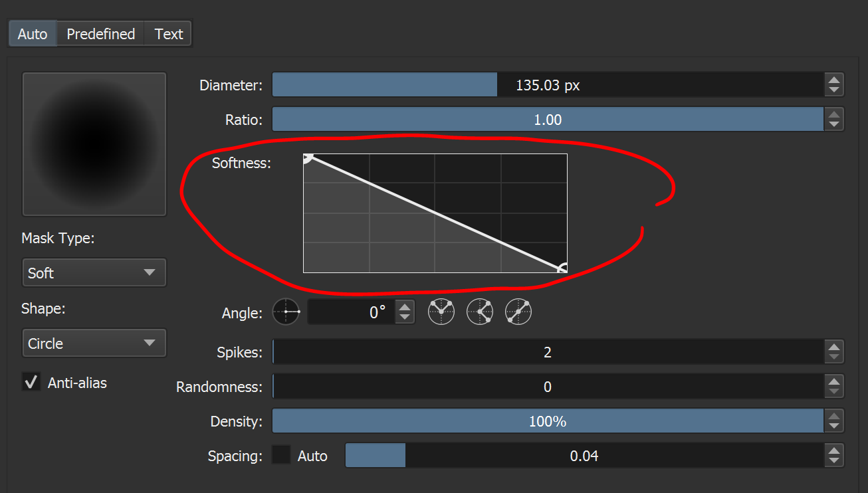The height and width of the screenshot is (493, 868).
Task: Decrease Spacing using its down arrow
Action: coord(834,462)
